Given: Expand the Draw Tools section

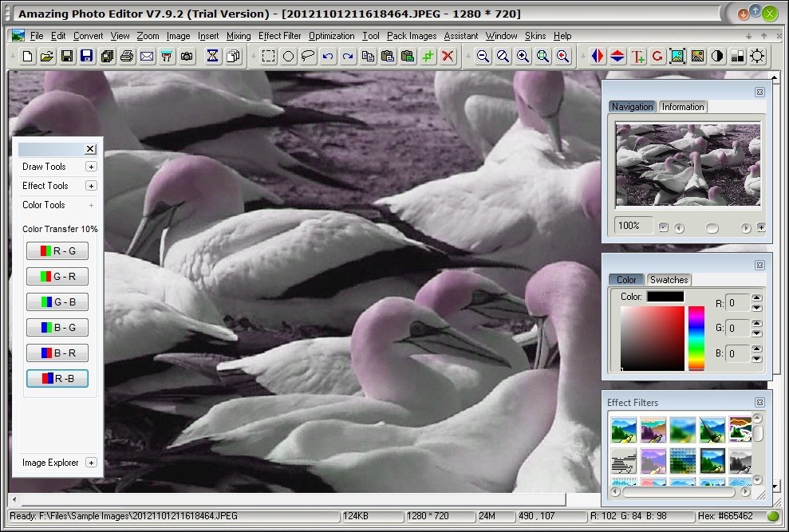Looking at the screenshot, I should 90,167.
